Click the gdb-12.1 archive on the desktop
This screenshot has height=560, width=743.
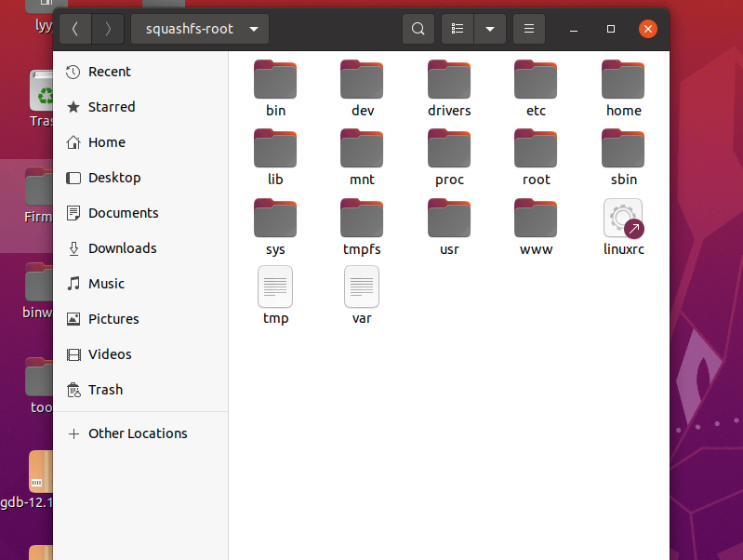[x=41, y=472]
